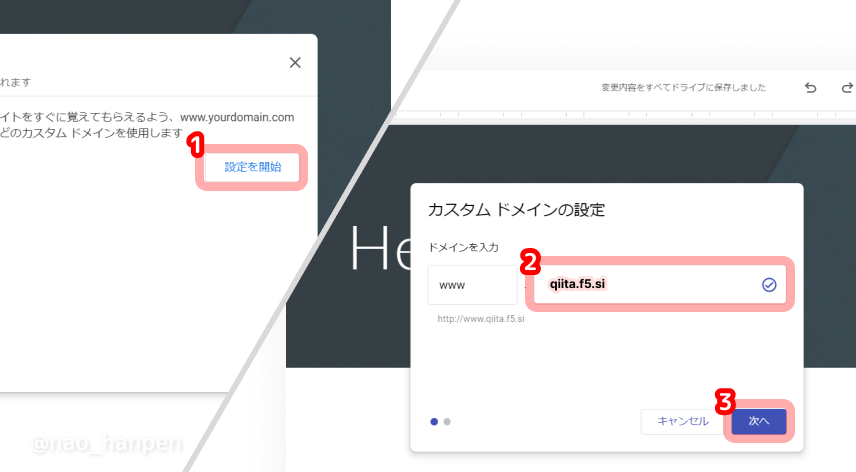Click the カスタム ドメインの設定 dialog title

pyautogui.click(x=516, y=210)
